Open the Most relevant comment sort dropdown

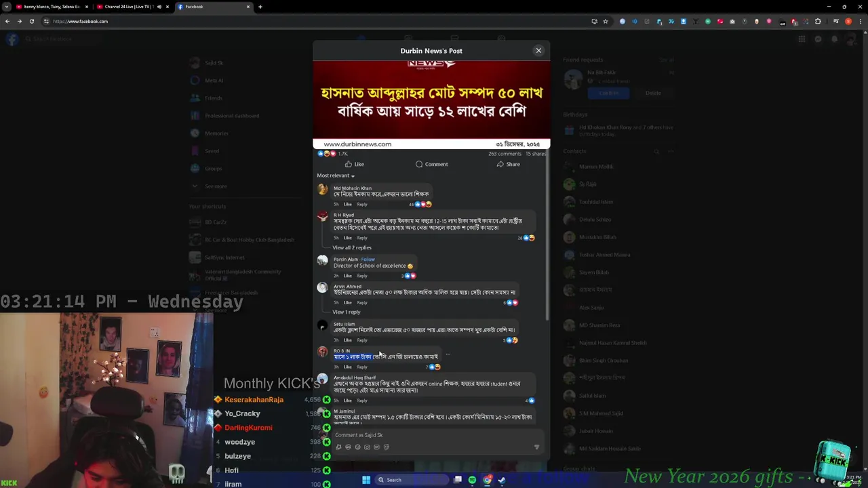pos(336,176)
